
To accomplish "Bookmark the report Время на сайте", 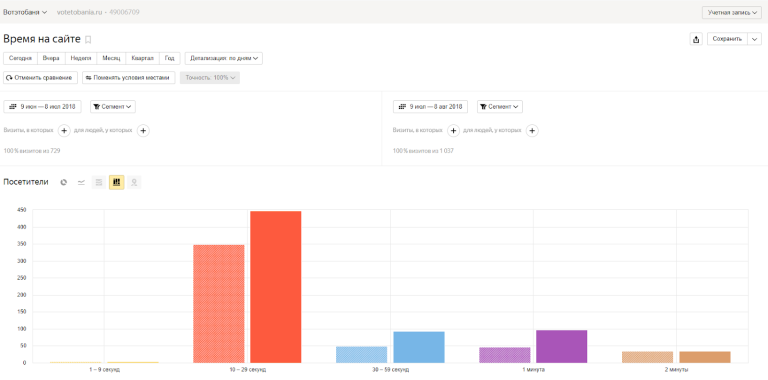I will pos(88,40).
